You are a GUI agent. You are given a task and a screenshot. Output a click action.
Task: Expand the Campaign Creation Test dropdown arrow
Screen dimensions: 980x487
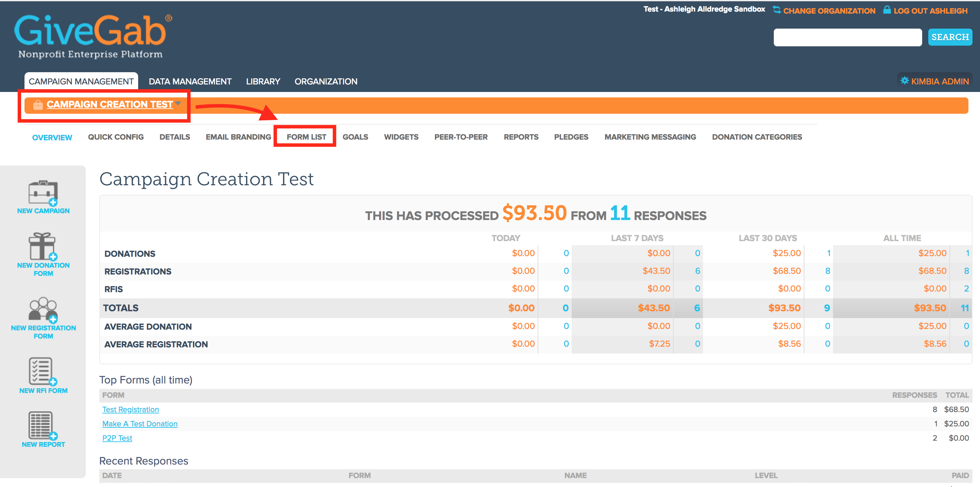pyautogui.click(x=178, y=104)
